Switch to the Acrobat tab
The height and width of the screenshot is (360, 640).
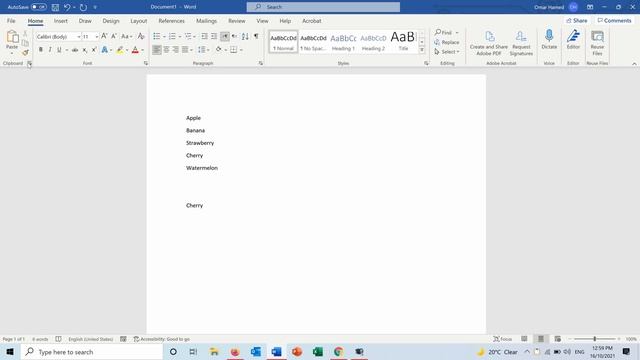click(x=311, y=21)
